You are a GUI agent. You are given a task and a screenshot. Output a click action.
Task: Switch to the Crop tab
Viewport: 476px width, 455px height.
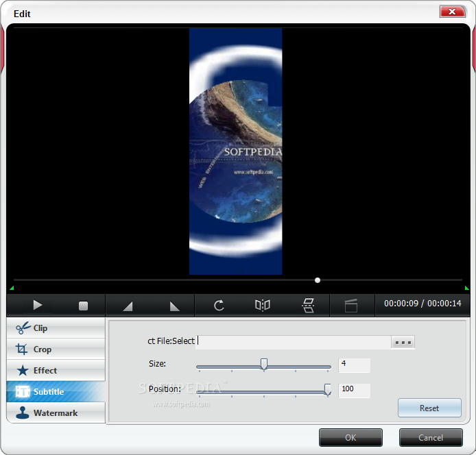(x=56, y=349)
